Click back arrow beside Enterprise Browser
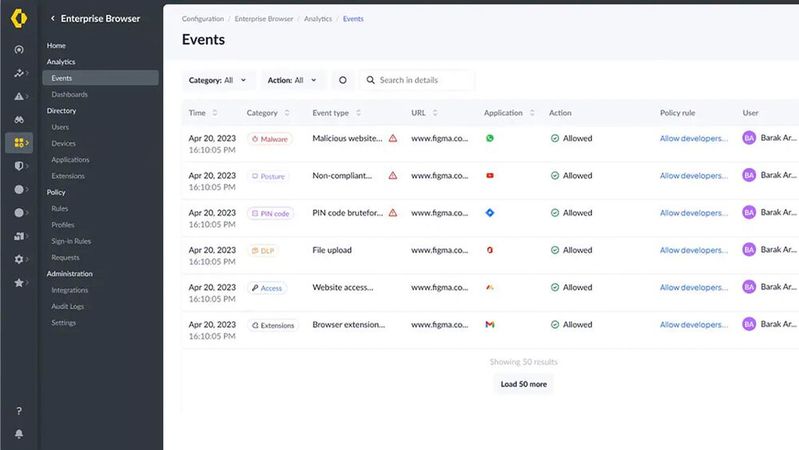Viewport: 799px width, 450px height. pos(52,18)
